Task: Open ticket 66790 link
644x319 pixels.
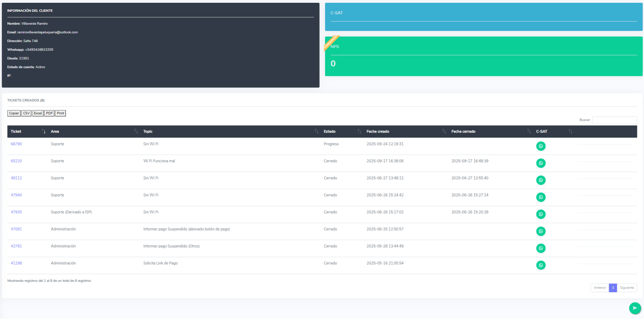Action: coord(16,144)
